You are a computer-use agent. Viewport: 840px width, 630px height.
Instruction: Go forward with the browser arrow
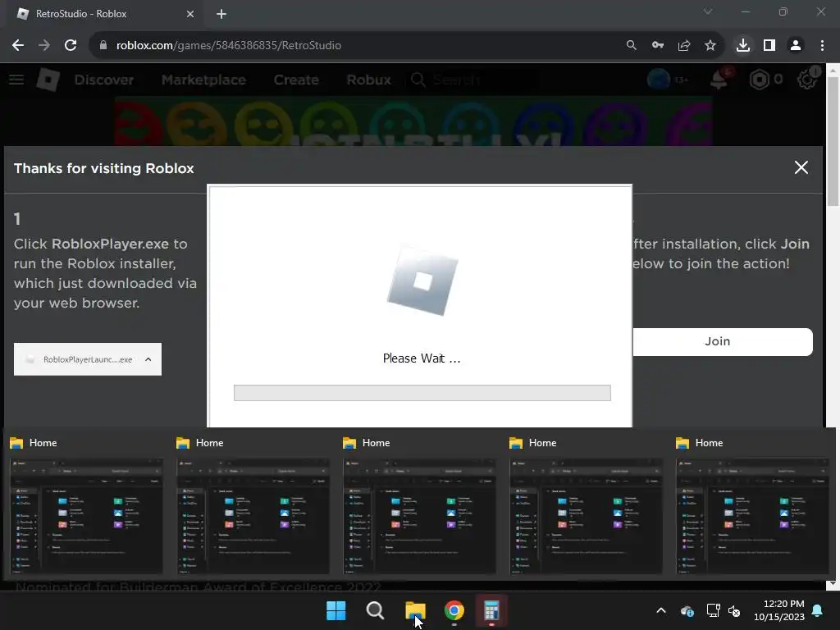click(44, 46)
